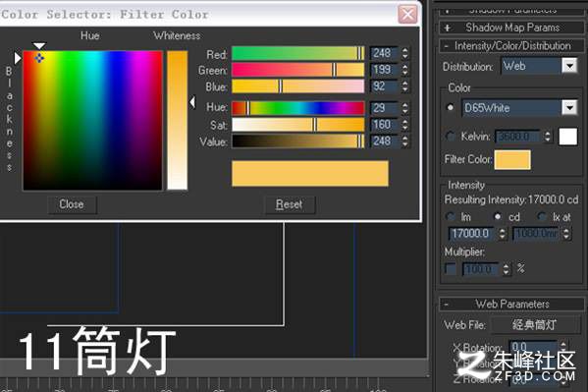Click the vertical Whiteness gradient strip

[178, 121]
